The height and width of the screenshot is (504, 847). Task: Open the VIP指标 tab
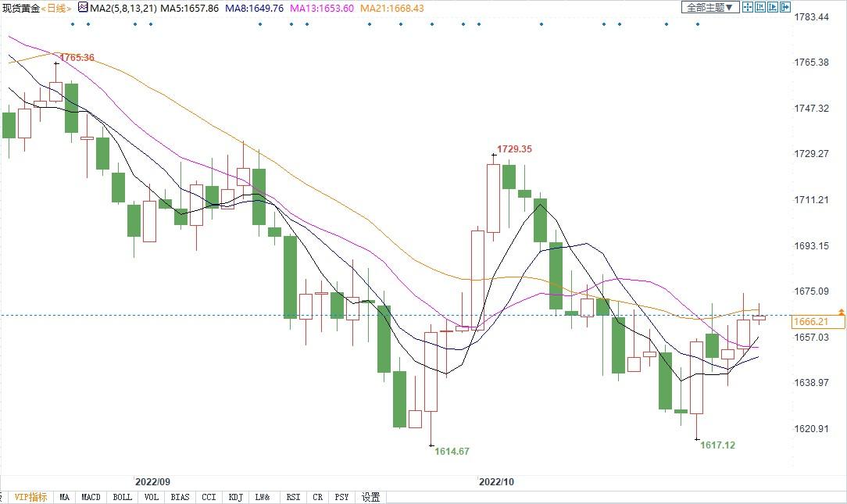30,497
